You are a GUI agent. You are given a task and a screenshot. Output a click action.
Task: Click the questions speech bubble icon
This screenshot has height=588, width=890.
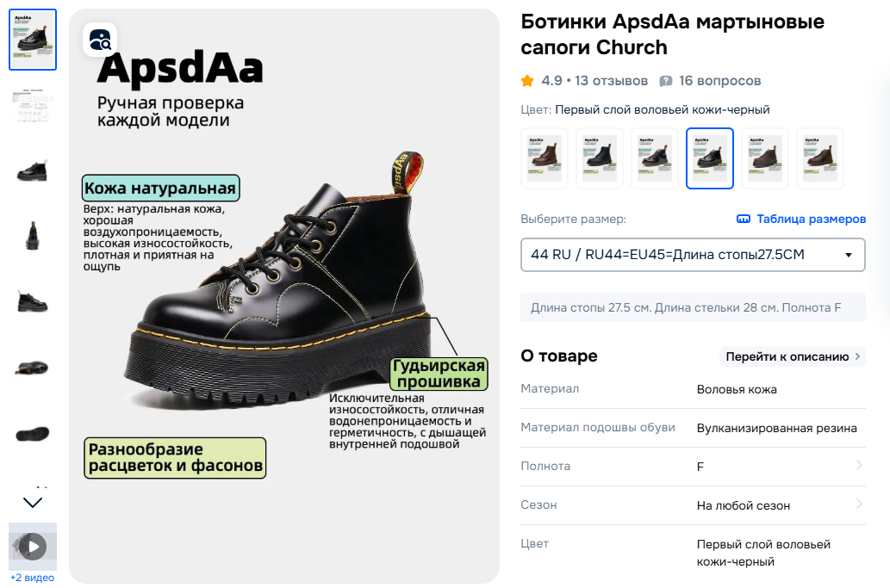pyautogui.click(x=666, y=81)
